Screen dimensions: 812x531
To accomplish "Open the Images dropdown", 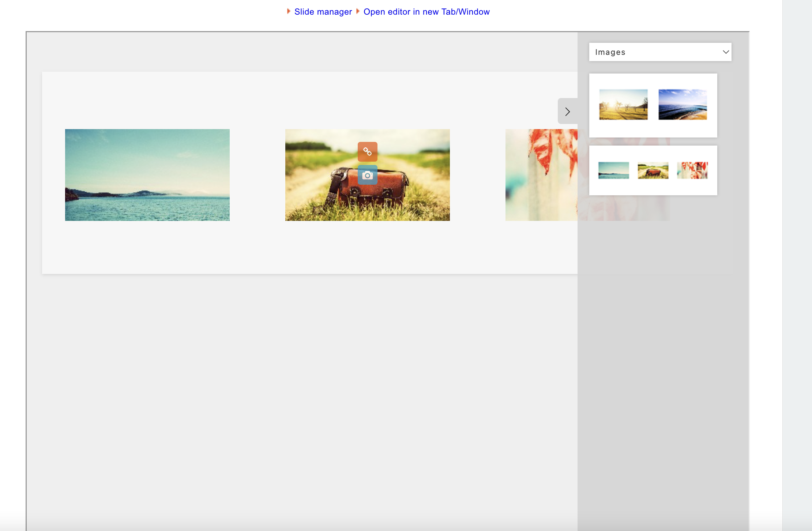I will coord(660,52).
